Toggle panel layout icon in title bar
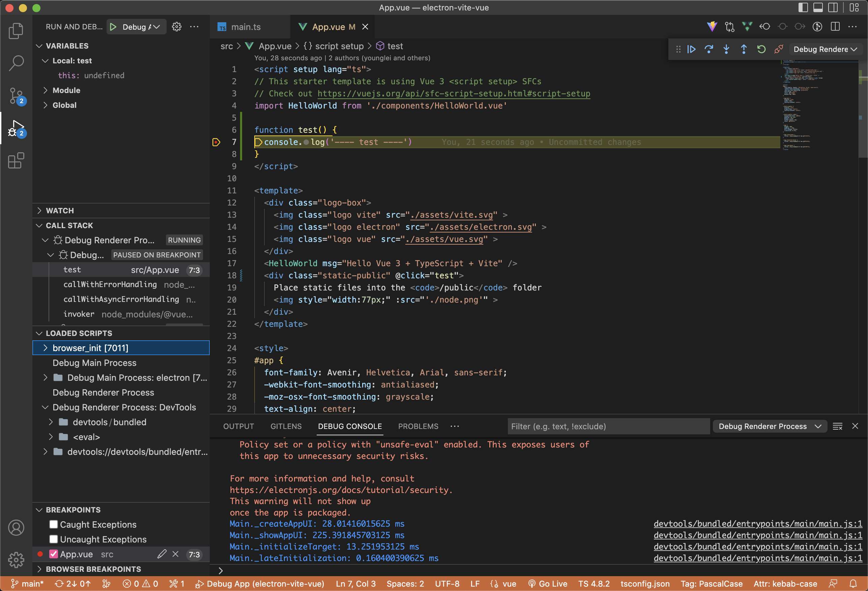This screenshot has width=868, height=591. 818,7
